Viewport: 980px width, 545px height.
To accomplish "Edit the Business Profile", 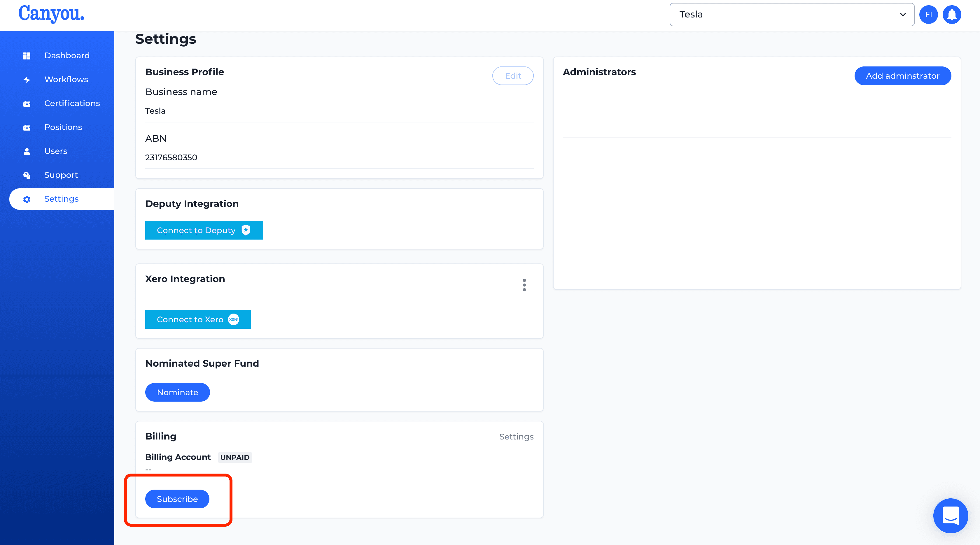I will [x=513, y=76].
